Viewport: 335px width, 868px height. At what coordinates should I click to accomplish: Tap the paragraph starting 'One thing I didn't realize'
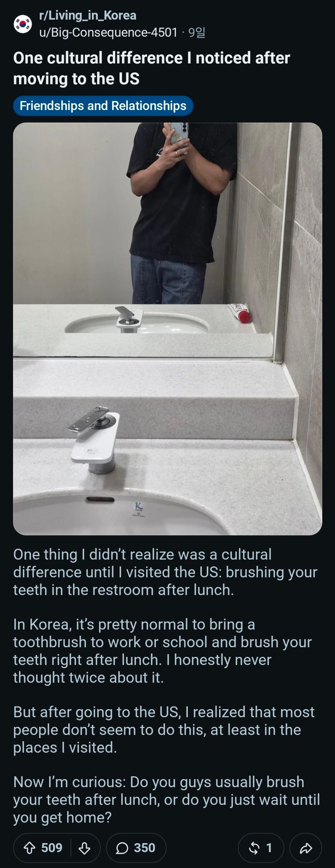[165, 572]
